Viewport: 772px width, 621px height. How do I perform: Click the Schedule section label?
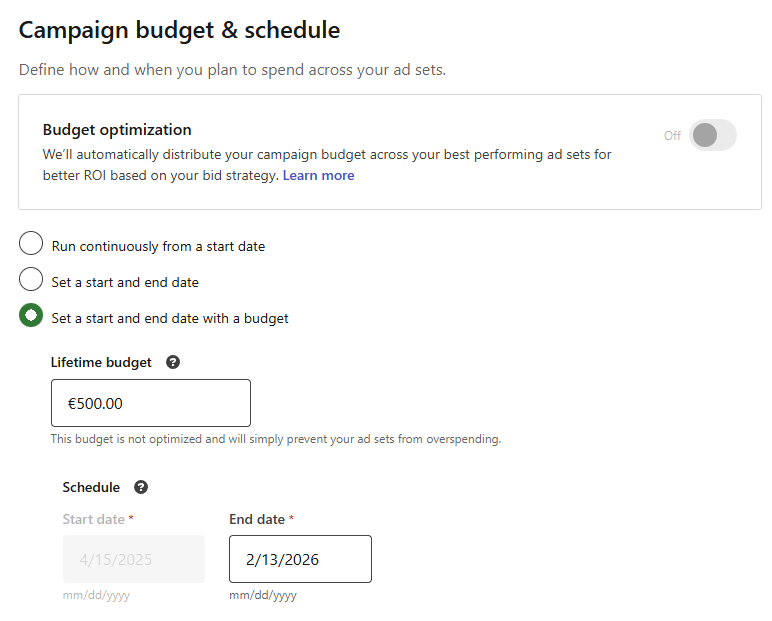[91, 487]
